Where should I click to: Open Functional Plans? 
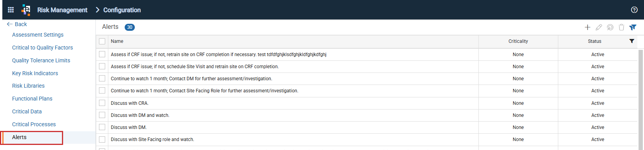32,99
